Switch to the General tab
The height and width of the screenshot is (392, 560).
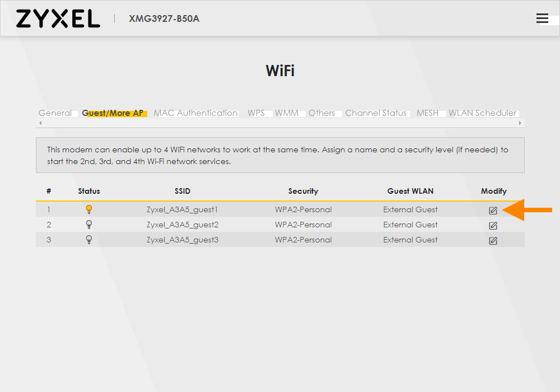coord(55,113)
